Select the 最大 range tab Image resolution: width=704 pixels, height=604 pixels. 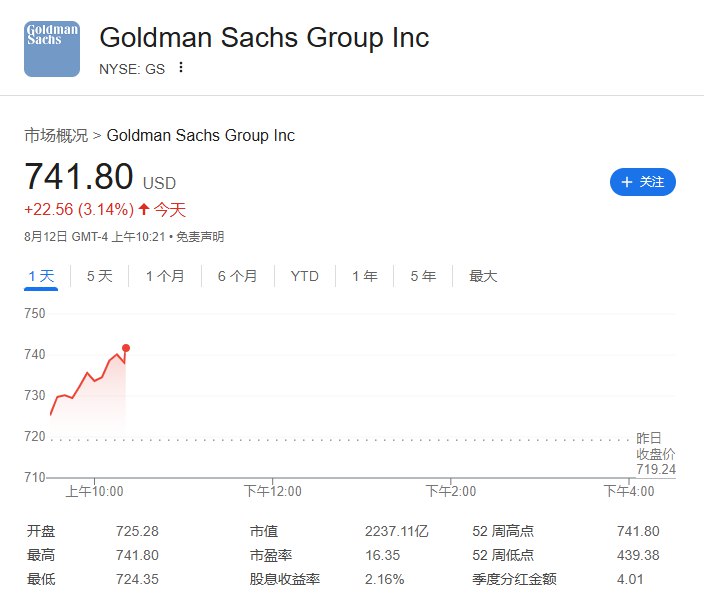483,276
